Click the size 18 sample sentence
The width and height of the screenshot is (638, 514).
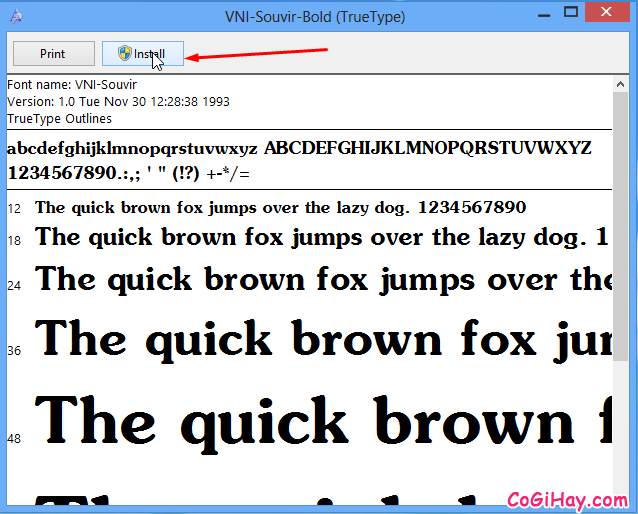click(323, 237)
